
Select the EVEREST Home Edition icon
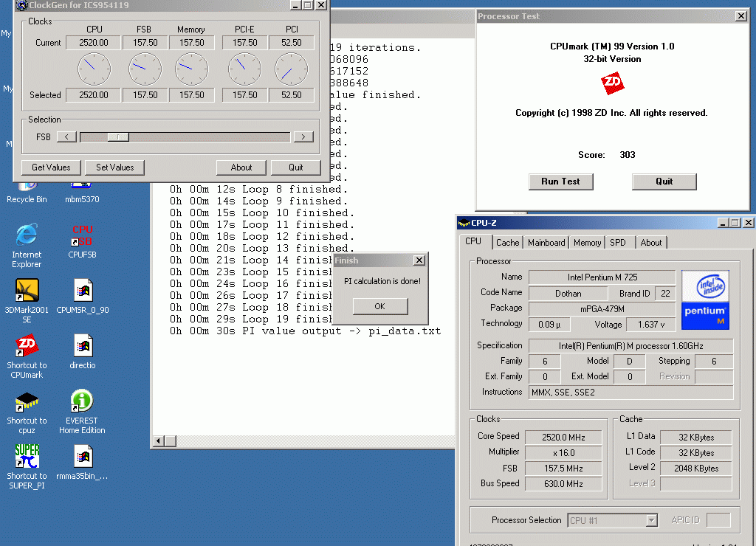(x=82, y=412)
